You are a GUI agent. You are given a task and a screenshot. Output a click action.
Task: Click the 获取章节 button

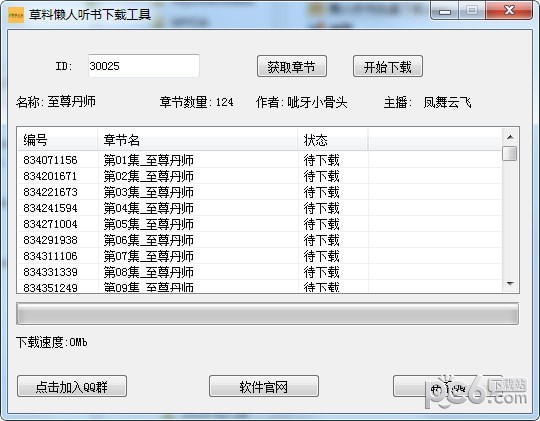[292, 66]
